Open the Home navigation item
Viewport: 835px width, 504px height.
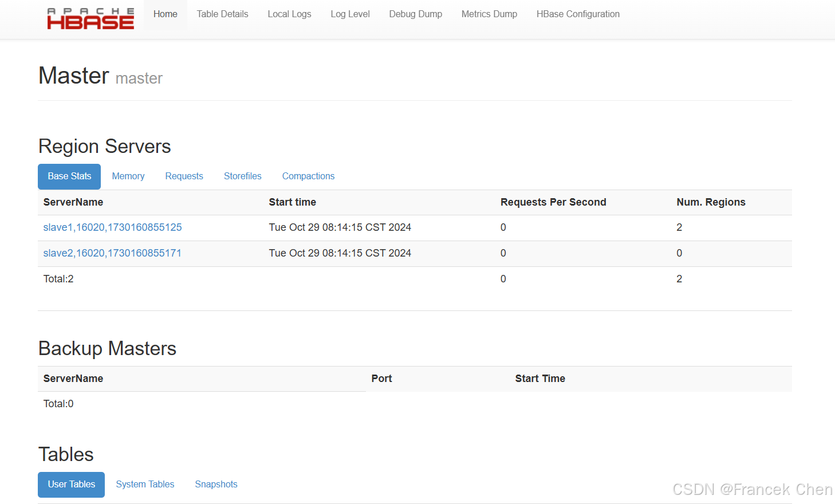pyautogui.click(x=165, y=14)
